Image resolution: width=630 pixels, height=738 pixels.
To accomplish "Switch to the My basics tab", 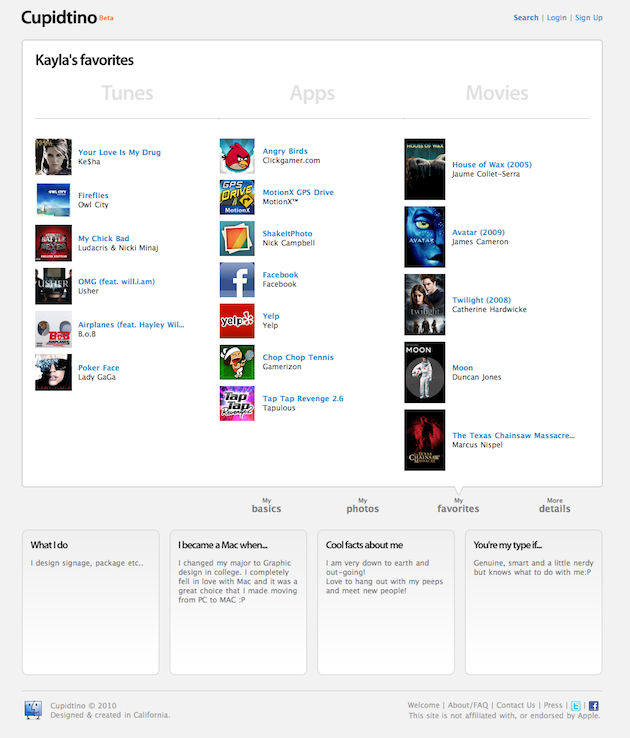I will click(266, 505).
